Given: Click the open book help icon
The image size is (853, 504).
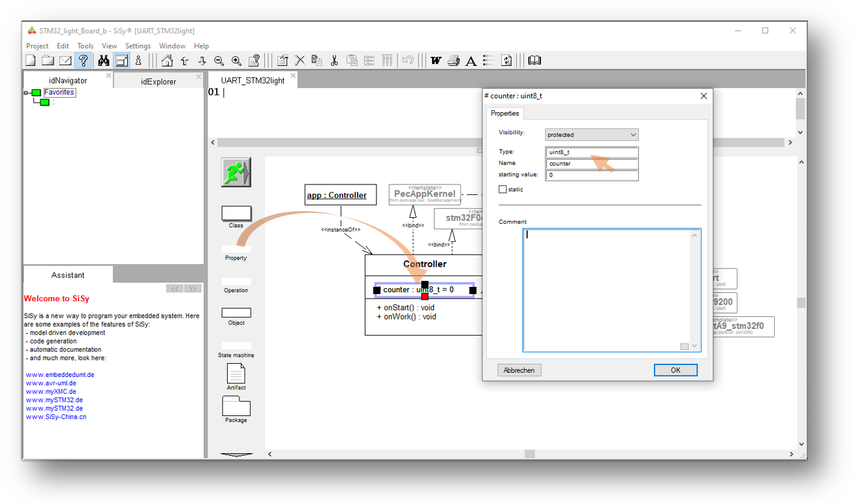Looking at the screenshot, I should [x=535, y=61].
